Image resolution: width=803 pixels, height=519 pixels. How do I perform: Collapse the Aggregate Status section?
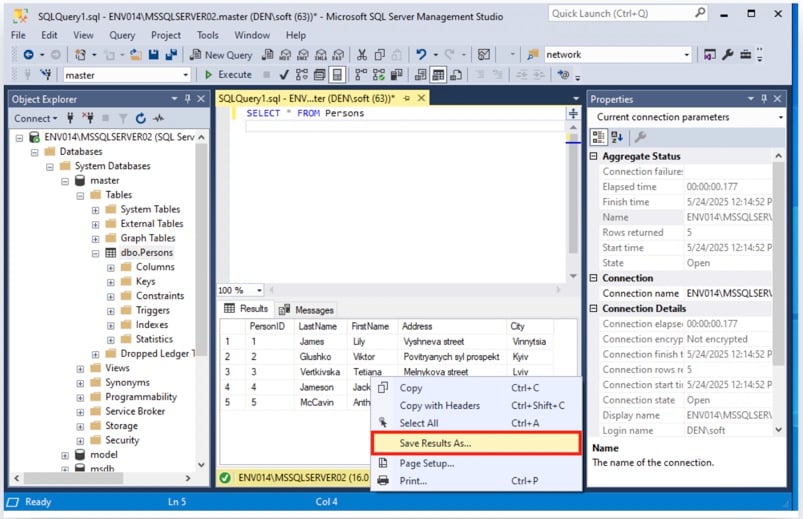coord(594,156)
